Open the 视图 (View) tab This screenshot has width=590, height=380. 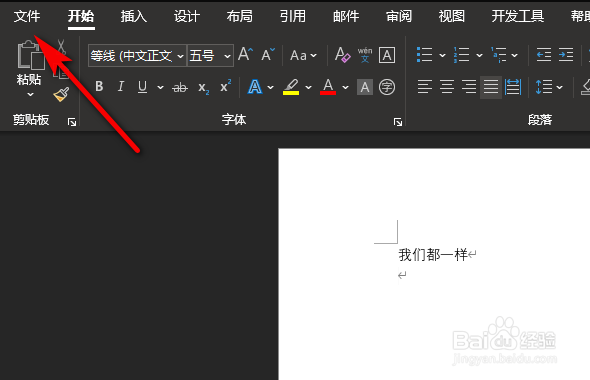[452, 16]
